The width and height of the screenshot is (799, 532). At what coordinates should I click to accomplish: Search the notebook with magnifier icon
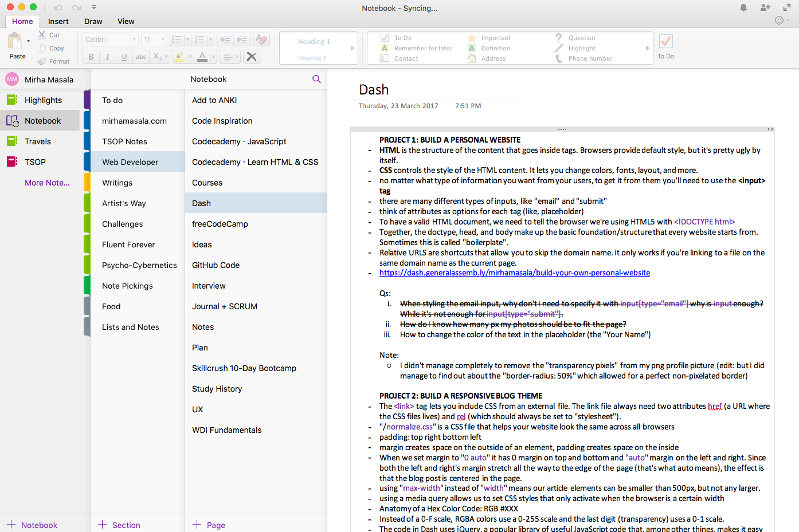[x=316, y=79]
